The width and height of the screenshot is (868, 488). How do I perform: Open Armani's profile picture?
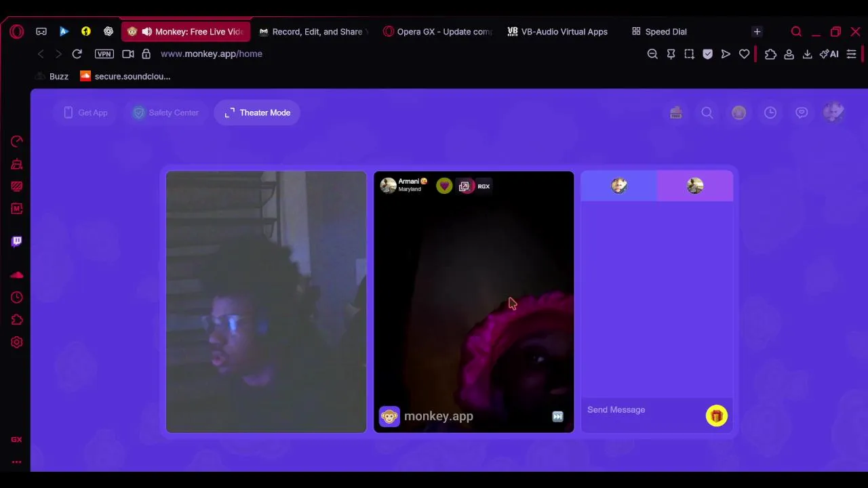tap(388, 186)
